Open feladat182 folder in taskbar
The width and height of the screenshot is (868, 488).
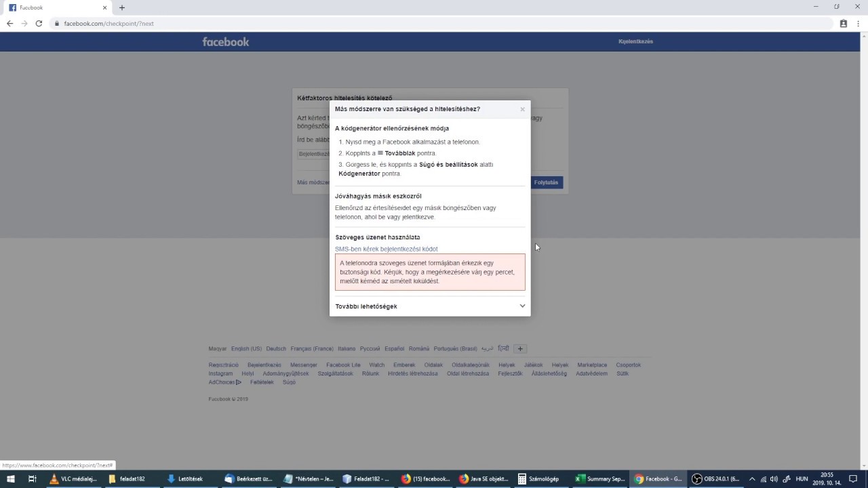(132, 479)
